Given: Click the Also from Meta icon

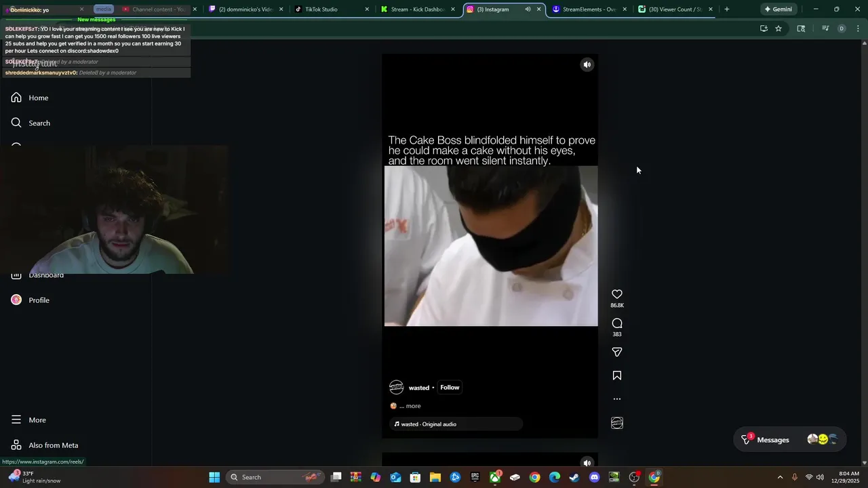Looking at the screenshot, I should pos(16,445).
